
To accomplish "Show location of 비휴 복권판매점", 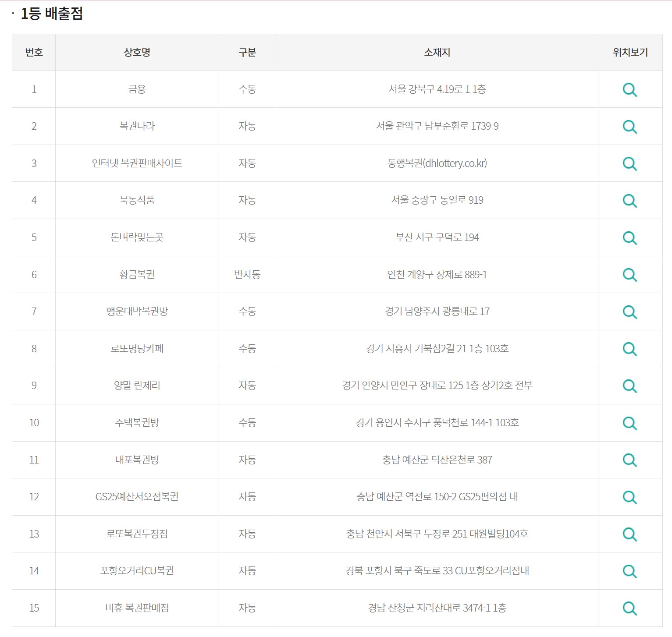I will (630, 608).
